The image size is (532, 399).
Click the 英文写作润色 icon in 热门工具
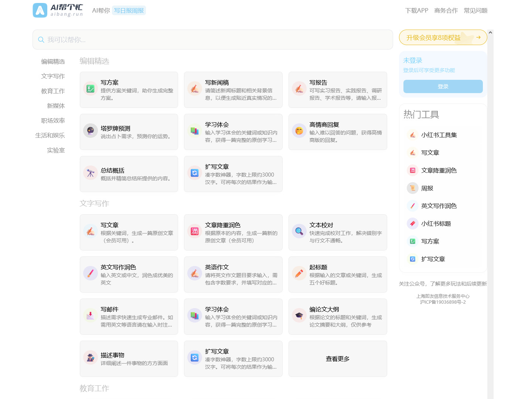413,206
